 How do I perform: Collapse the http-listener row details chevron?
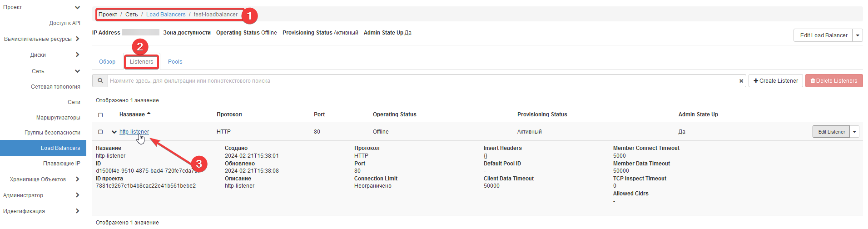point(114,132)
